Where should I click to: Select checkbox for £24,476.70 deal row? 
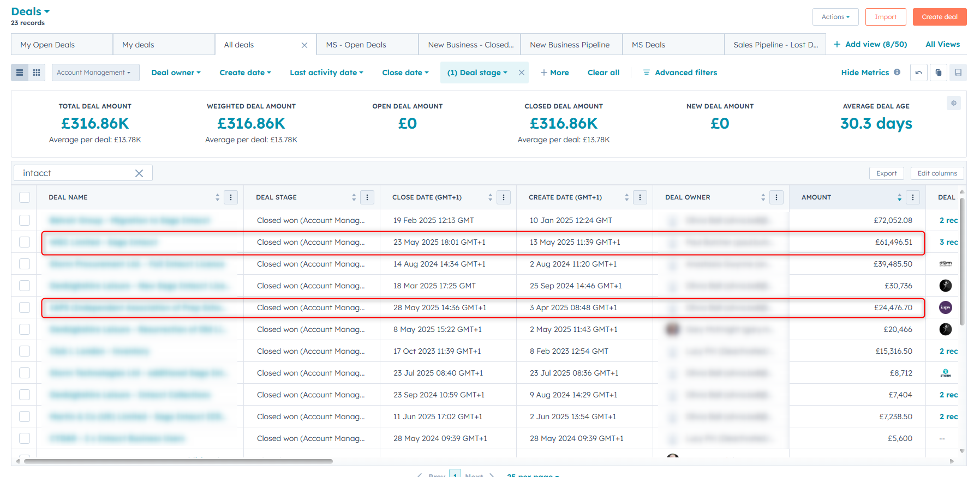point(25,307)
